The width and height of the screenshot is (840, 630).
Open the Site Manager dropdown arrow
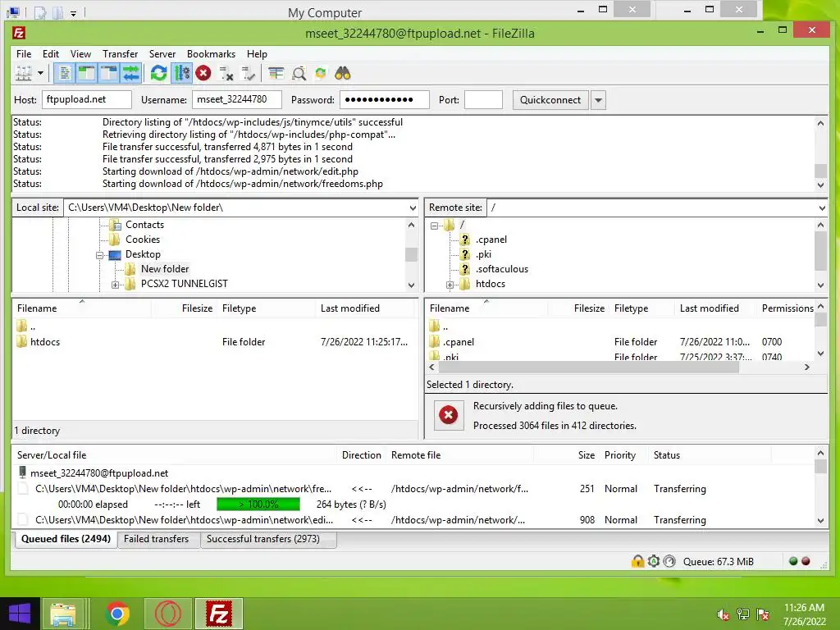40,73
